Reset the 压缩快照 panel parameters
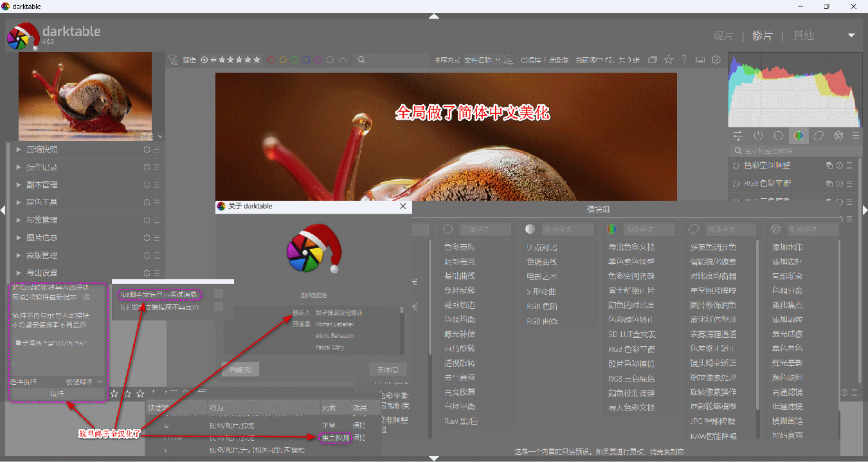Screen dimensions: 868x462 tap(147, 149)
